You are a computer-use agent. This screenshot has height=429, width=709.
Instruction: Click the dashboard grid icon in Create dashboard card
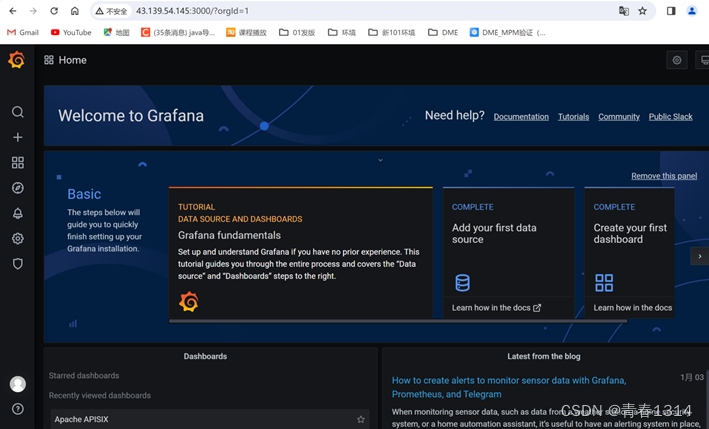tap(604, 283)
